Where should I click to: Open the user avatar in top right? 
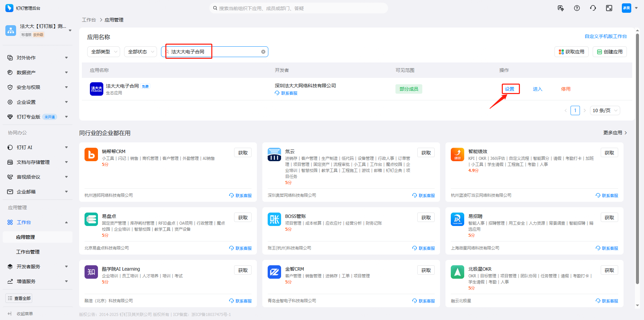point(627,8)
